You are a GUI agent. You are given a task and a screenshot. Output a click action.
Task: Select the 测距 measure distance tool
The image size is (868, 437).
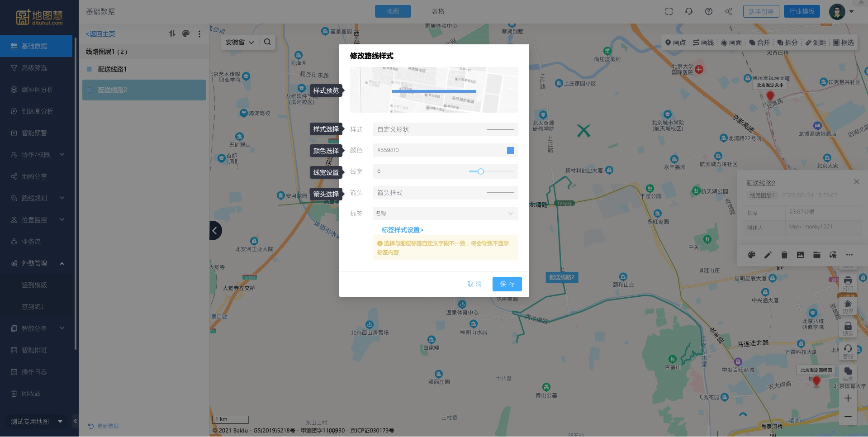click(x=816, y=43)
